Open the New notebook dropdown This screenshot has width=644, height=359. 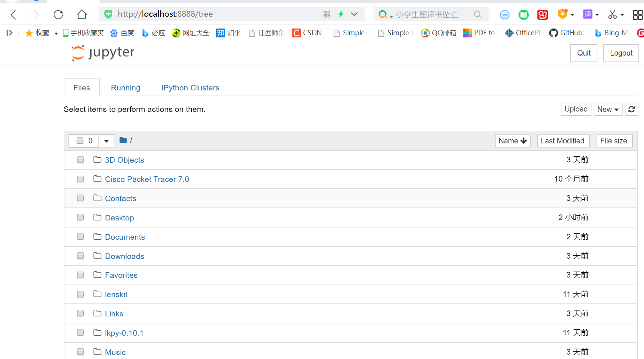(608, 109)
